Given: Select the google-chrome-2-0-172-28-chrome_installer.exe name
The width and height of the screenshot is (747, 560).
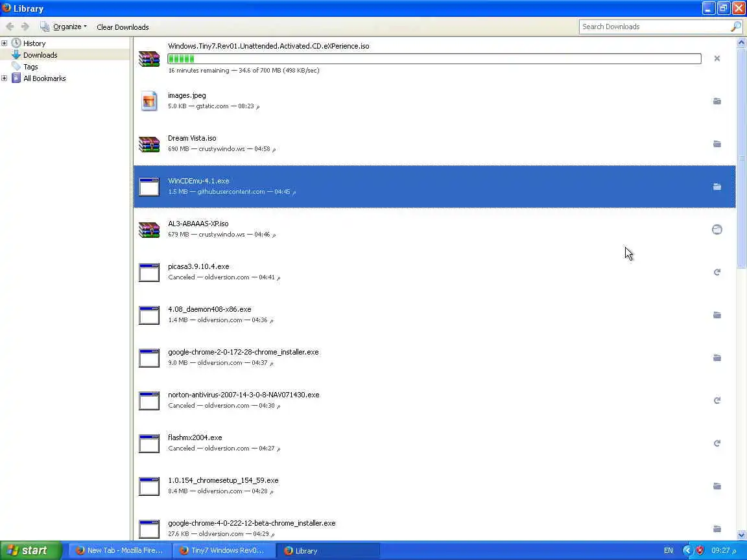Looking at the screenshot, I should 243,352.
